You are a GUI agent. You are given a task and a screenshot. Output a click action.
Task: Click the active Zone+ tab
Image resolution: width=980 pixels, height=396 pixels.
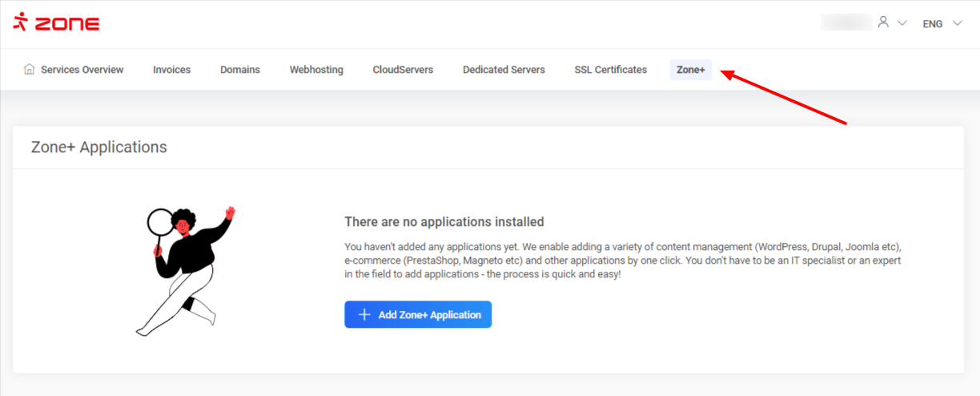(690, 70)
